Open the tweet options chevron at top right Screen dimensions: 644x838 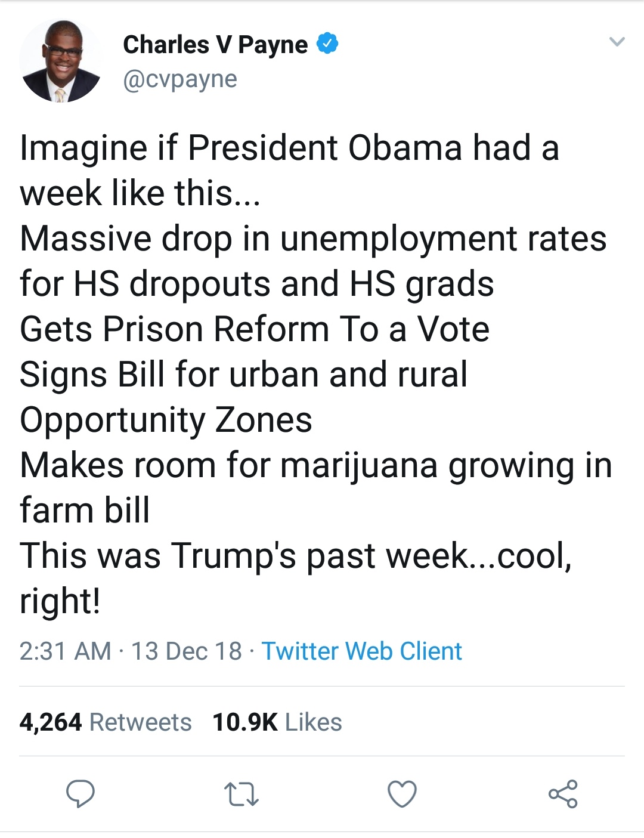tap(618, 41)
